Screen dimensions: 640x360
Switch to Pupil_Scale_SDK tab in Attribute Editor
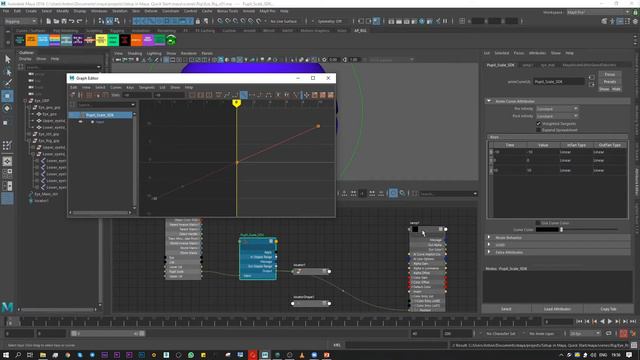click(500, 65)
